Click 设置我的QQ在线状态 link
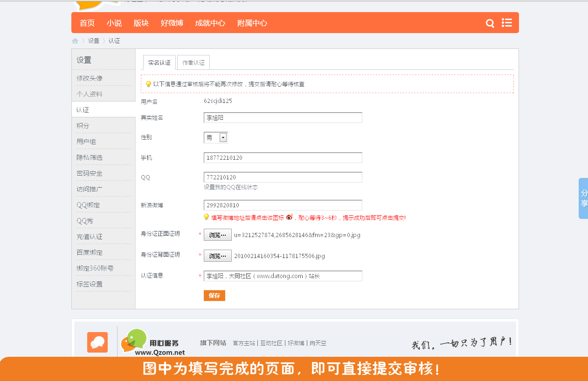Viewport: 588px width, 381px height. tap(230, 187)
